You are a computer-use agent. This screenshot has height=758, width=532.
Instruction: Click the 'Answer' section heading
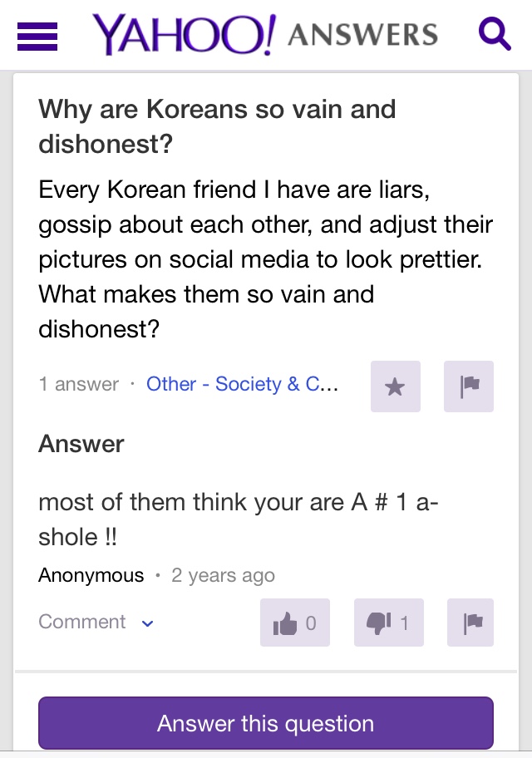81,444
